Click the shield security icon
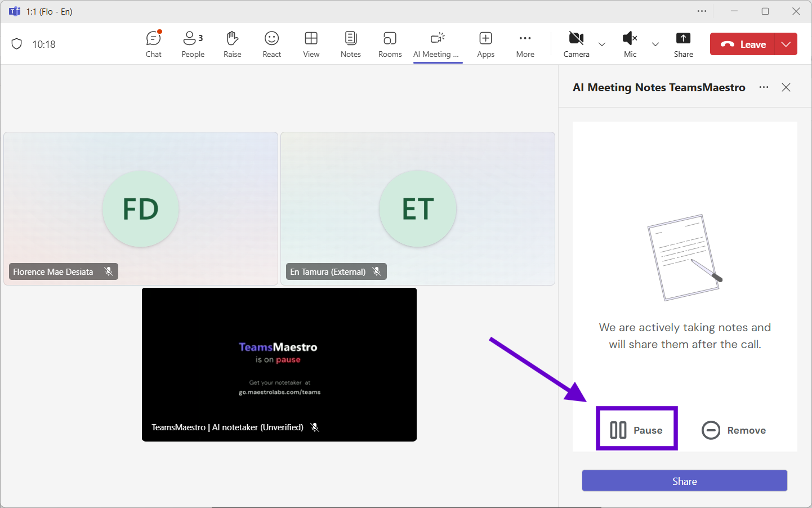Screen dimensions: 812x508 click(x=17, y=44)
